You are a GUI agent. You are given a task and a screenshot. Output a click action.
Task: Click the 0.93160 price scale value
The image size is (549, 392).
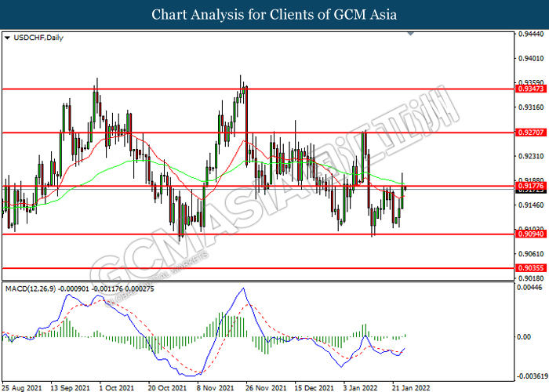531,107
